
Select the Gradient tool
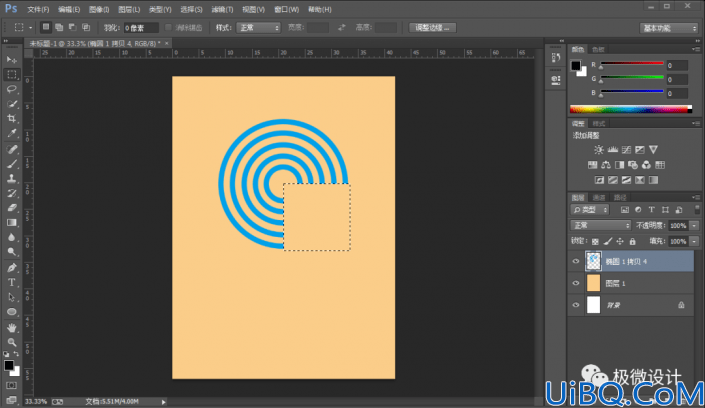[x=12, y=223]
